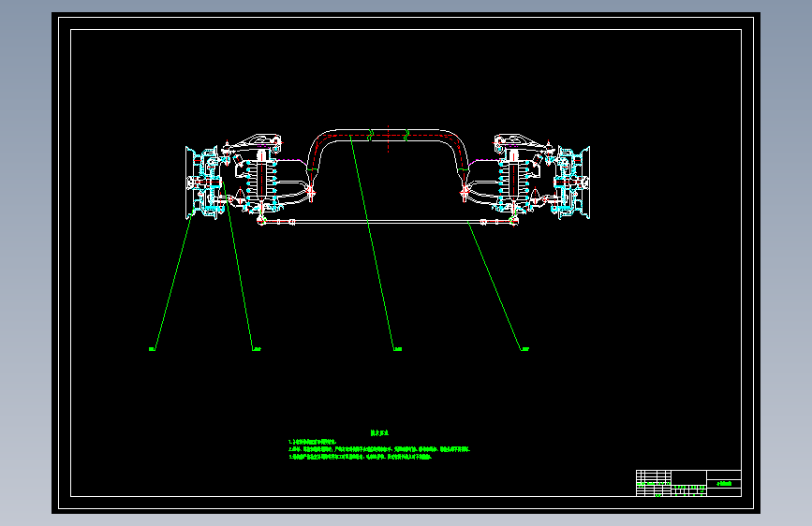Click the green technical requirements heading
Image resolution: width=812 pixels, height=526 pixels.
pos(379,432)
